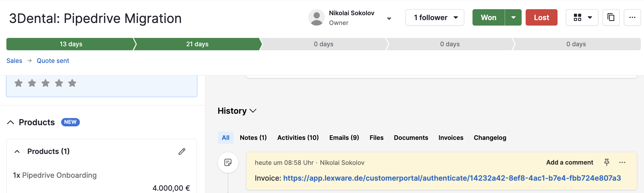Switch to the Files tab
This screenshot has width=644, height=193.
click(377, 138)
